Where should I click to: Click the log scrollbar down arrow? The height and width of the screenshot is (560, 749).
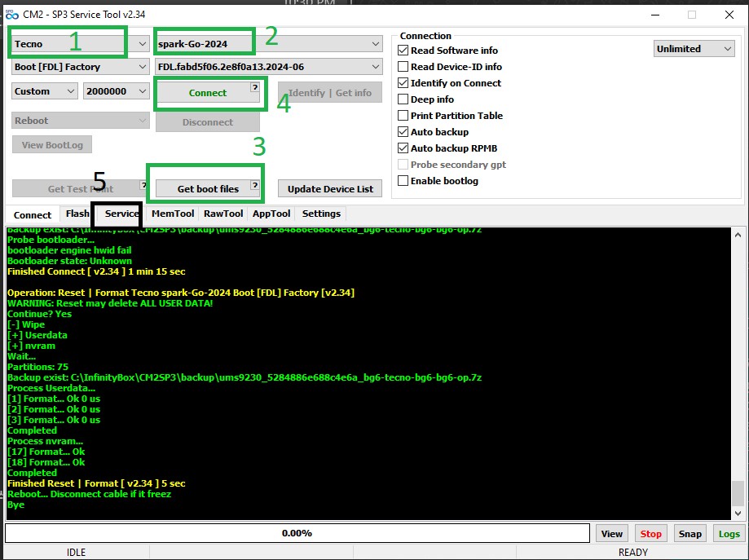click(738, 514)
